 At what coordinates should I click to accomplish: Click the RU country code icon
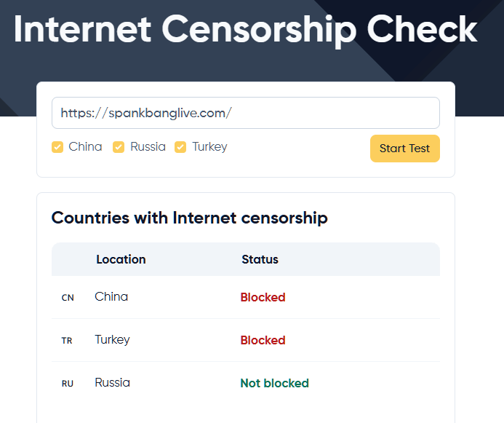pos(68,384)
